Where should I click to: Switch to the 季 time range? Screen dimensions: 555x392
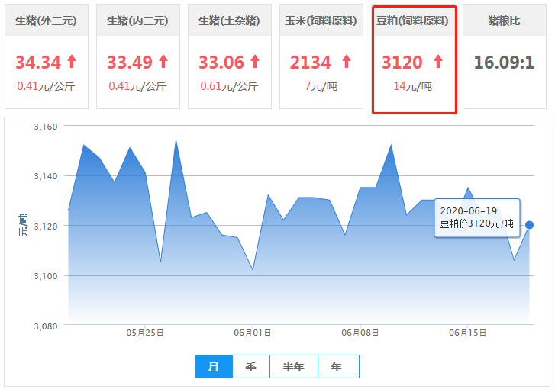(251, 367)
